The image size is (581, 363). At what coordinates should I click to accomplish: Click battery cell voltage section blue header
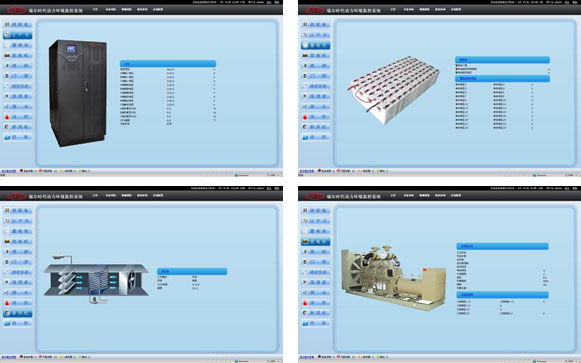click(502, 79)
